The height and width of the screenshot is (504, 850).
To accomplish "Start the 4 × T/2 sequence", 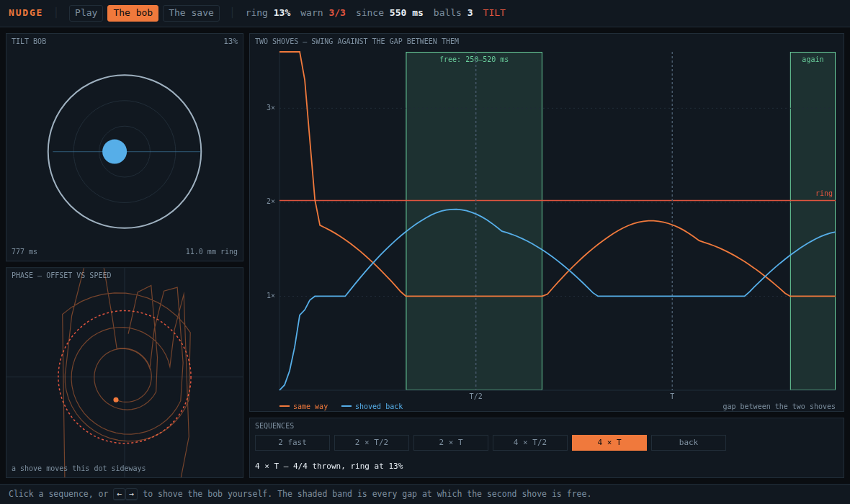I will [529, 443].
